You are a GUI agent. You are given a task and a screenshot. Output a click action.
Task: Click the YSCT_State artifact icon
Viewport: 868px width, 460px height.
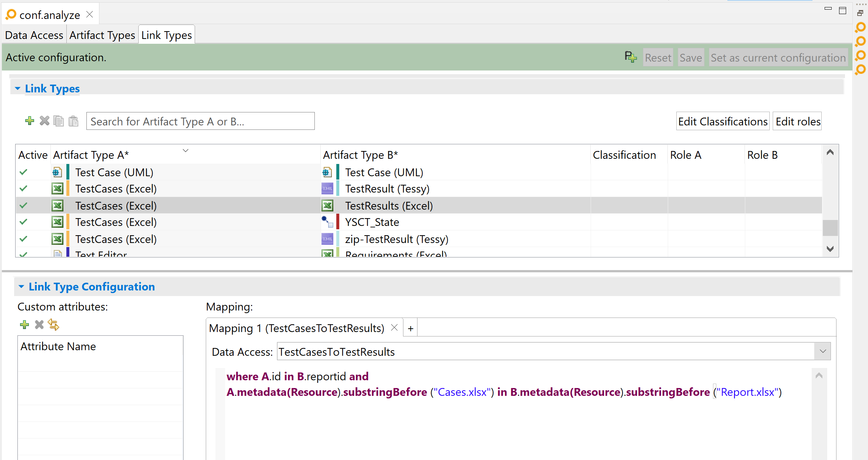click(x=327, y=222)
